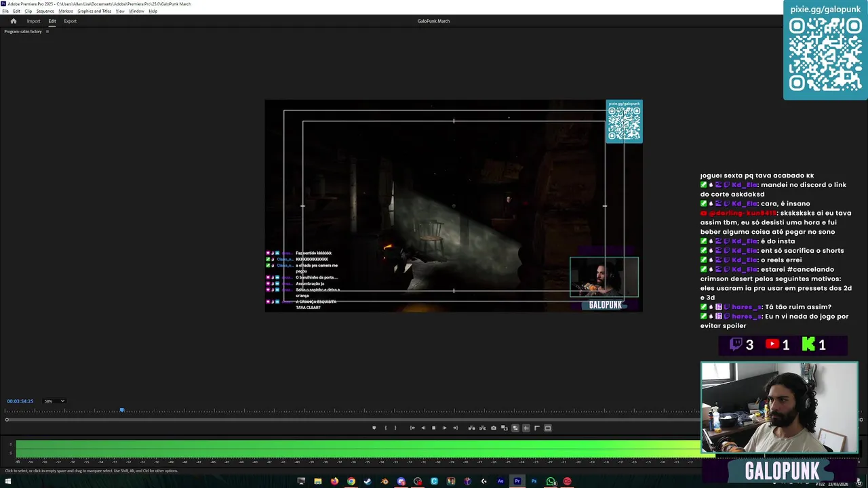Select the Program: cabin factory panel tab
This screenshot has height=488, width=868.
point(23,31)
